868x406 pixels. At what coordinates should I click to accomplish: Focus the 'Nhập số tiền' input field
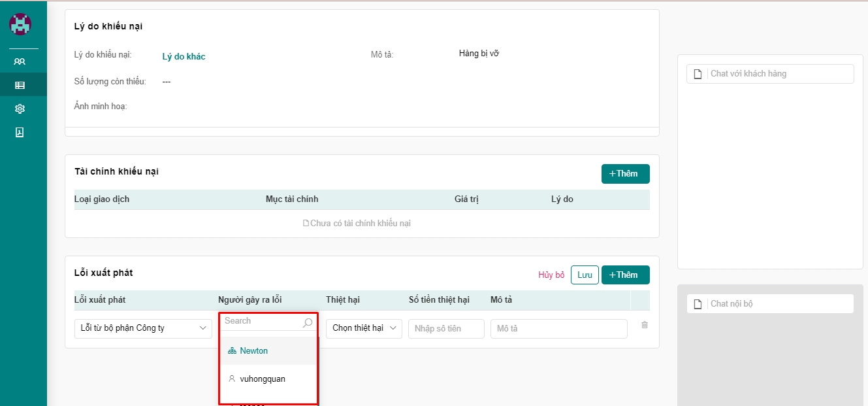click(x=446, y=329)
